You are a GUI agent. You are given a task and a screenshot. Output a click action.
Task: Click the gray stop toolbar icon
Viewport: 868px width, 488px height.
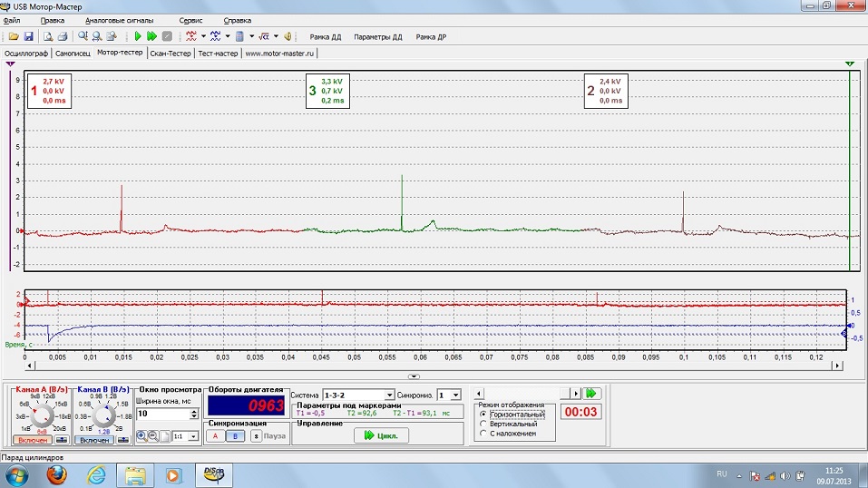tap(167, 36)
